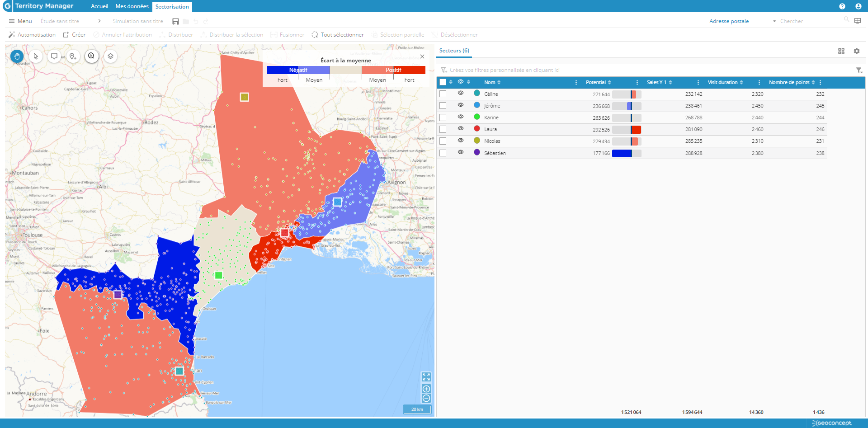Click the add location pin tool
Image resolution: width=868 pixels, height=428 pixels.
pyautogui.click(x=73, y=56)
